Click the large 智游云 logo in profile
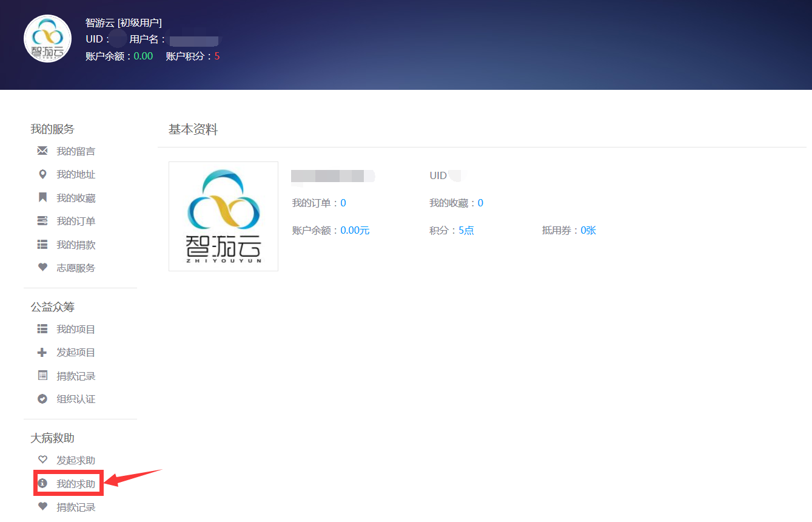 [223, 216]
